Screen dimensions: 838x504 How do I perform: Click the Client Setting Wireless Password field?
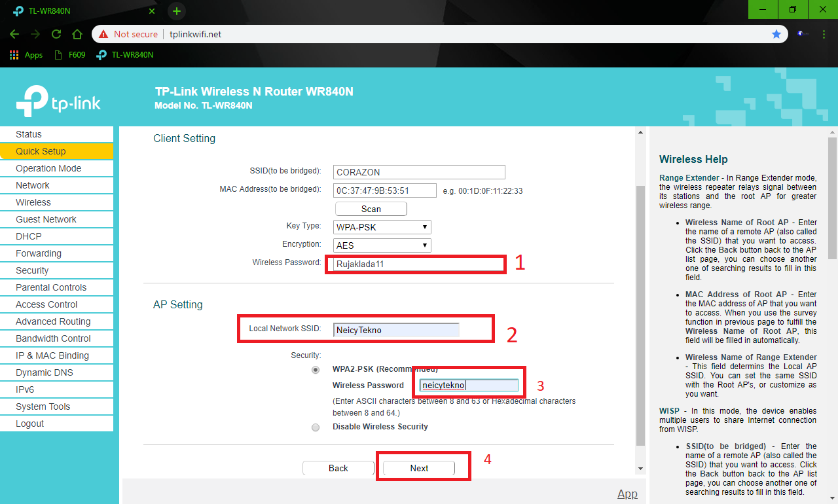coord(419,264)
